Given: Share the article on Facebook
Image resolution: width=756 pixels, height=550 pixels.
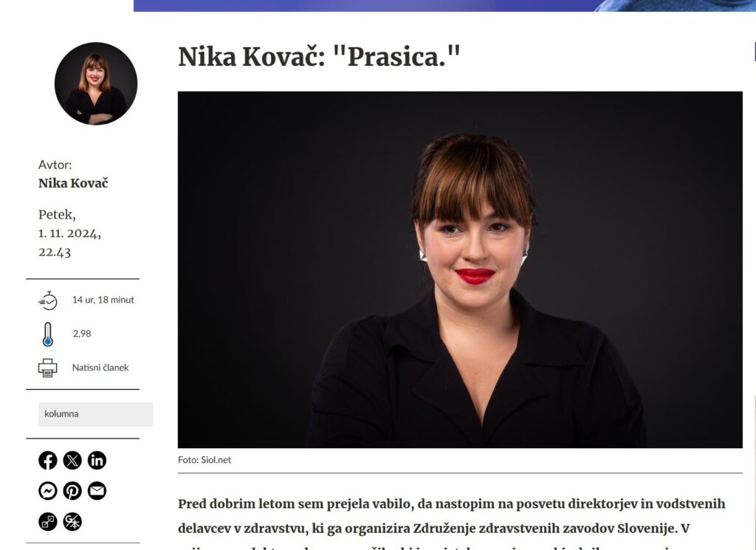Looking at the screenshot, I should pos(48,461).
